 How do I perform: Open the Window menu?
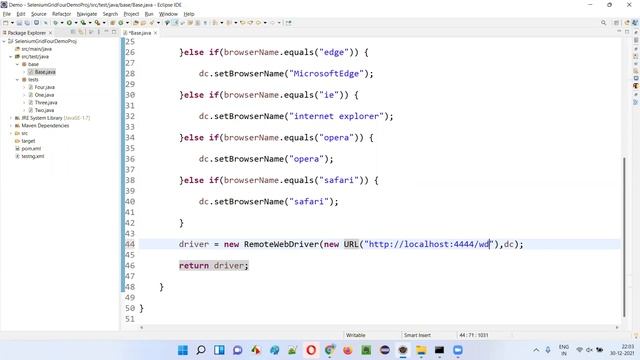click(x=168, y=14)
